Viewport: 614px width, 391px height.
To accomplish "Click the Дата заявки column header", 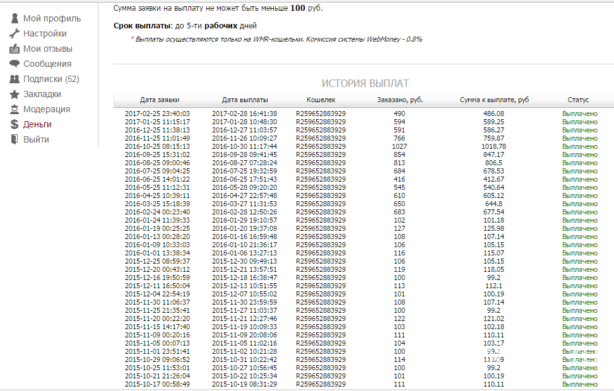I will pyautogui.click(x=159, y=100).
